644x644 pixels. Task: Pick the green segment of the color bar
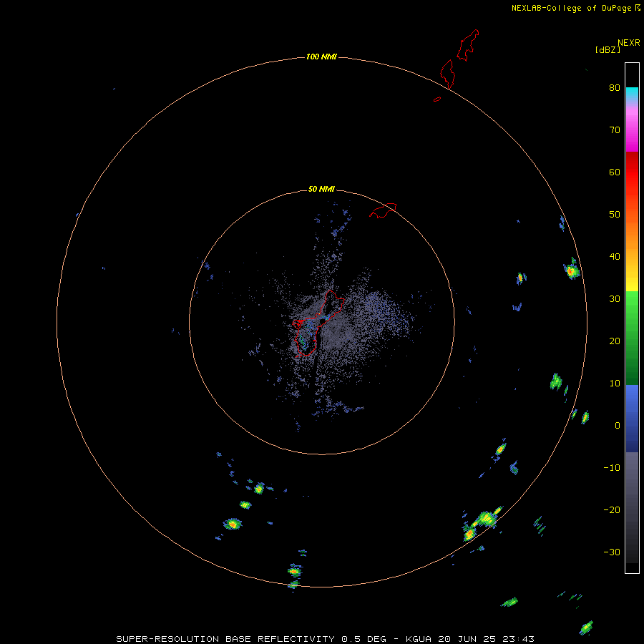[x=632, y=338]
